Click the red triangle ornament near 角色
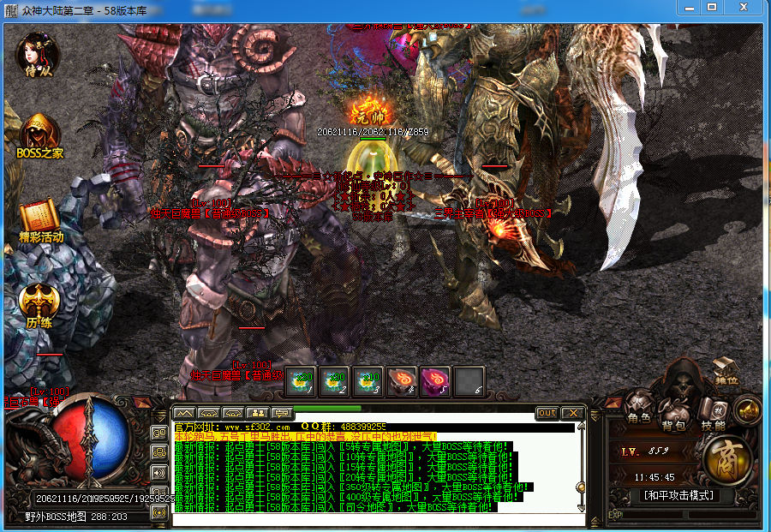 (x=614, y=403)
